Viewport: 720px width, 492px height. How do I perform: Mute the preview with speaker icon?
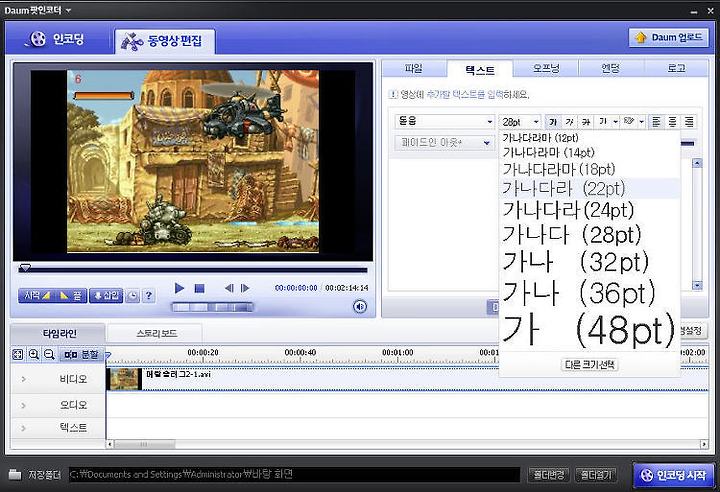[360, 306]
